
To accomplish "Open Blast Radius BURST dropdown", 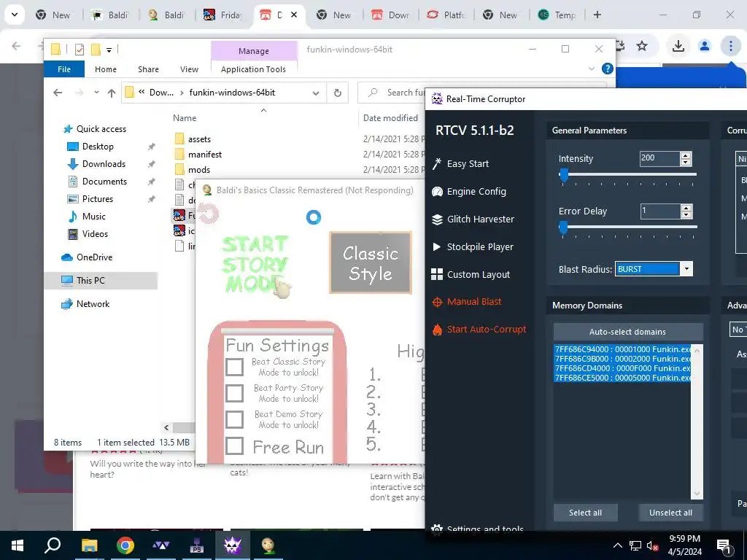I will (686, 269).
